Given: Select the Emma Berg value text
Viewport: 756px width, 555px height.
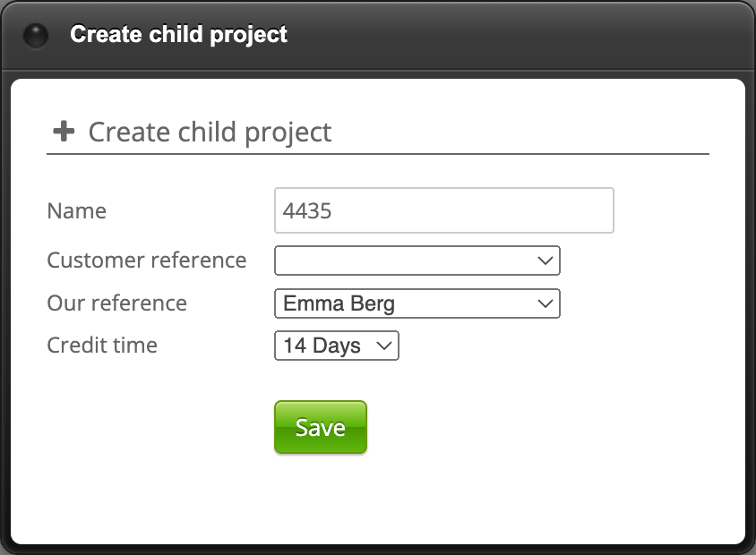Looking at the screenshot, I should 339,303.
